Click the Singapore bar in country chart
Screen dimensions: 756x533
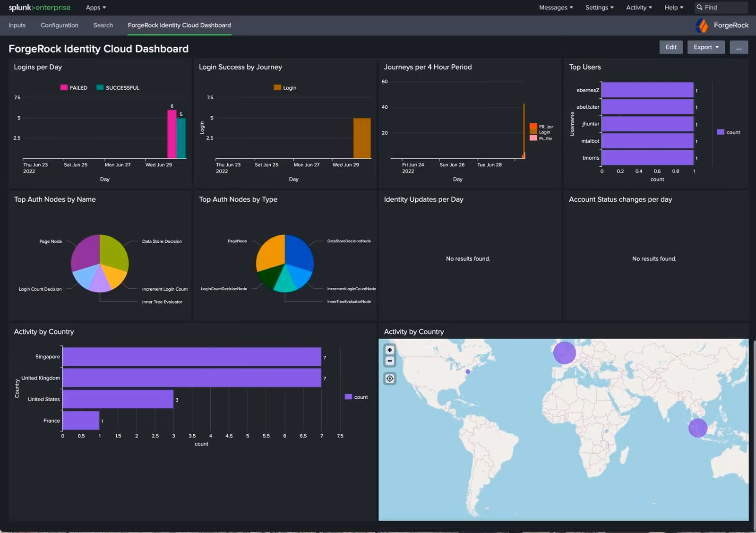pos(192,357)
